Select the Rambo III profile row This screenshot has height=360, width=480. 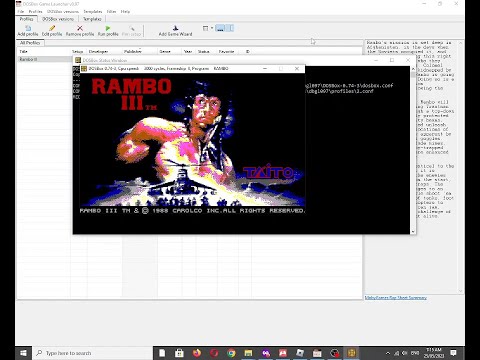[45, 59]
